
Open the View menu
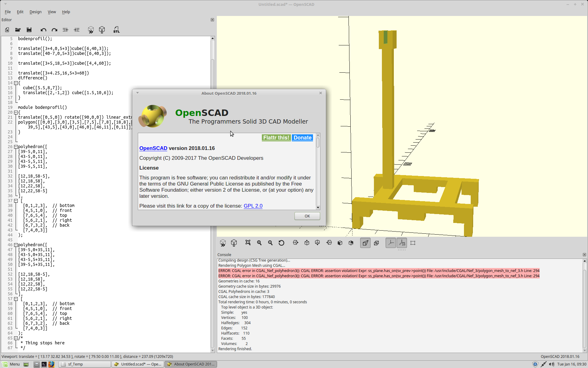click(52, 12)
